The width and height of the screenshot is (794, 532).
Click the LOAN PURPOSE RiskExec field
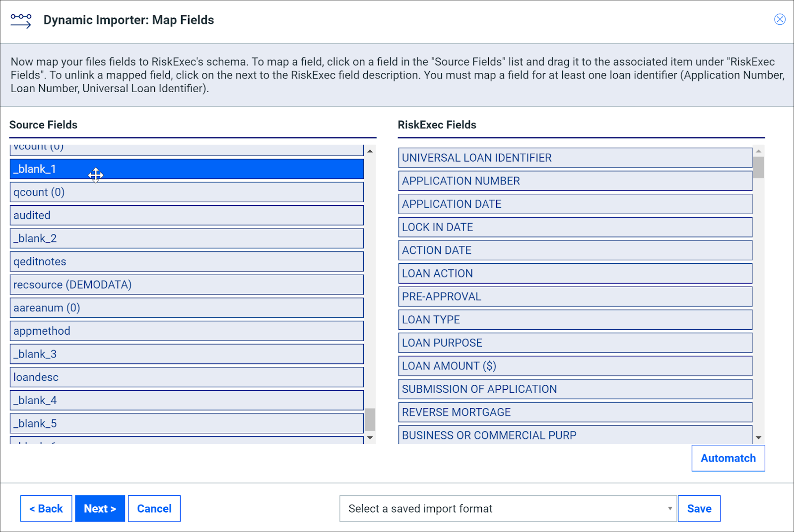[575, 343]
